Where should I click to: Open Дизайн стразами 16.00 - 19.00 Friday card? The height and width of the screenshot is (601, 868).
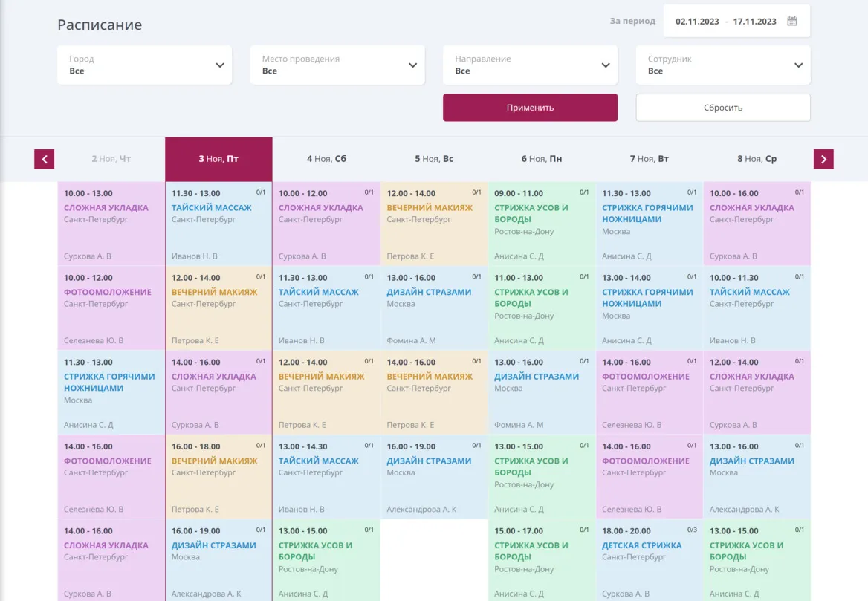pyautogui.click(x=218, y=560)
